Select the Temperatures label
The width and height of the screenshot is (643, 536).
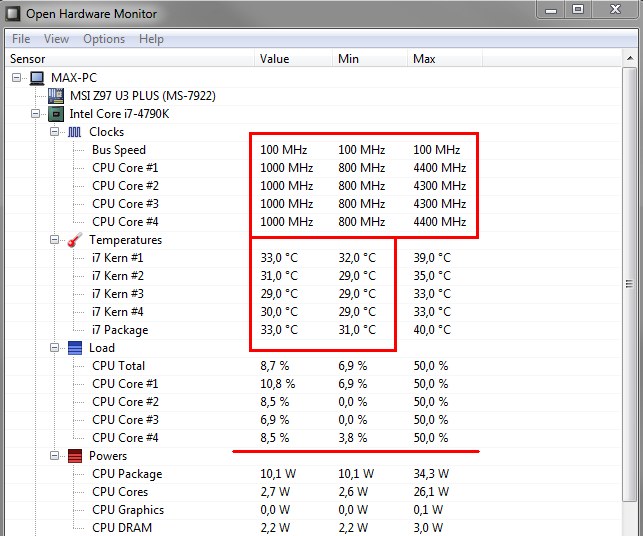(125, 240)
